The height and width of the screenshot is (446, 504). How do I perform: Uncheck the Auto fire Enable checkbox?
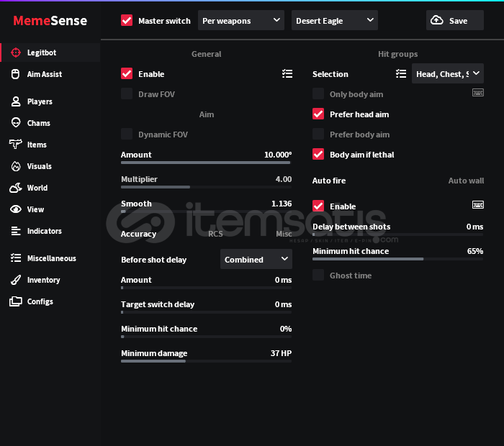(318, 206)
